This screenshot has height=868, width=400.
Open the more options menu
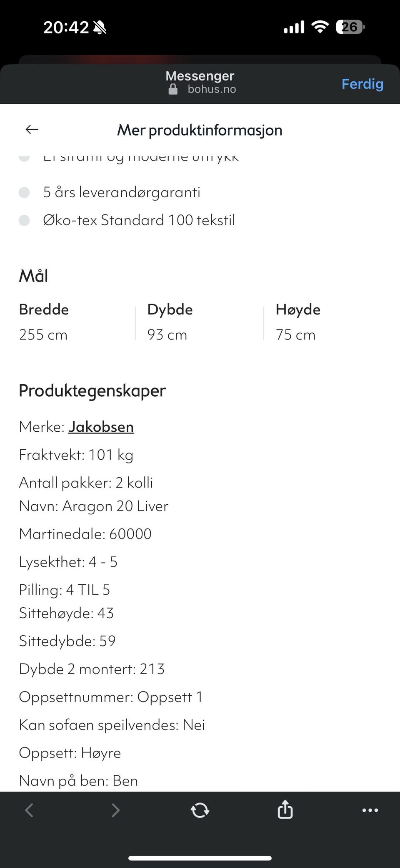click(x=370, y=810)
